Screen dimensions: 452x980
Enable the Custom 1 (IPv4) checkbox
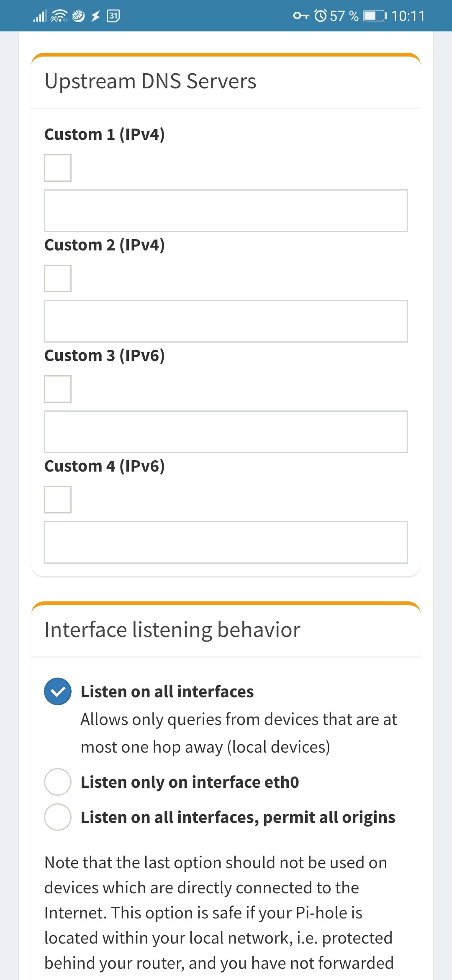58,168
